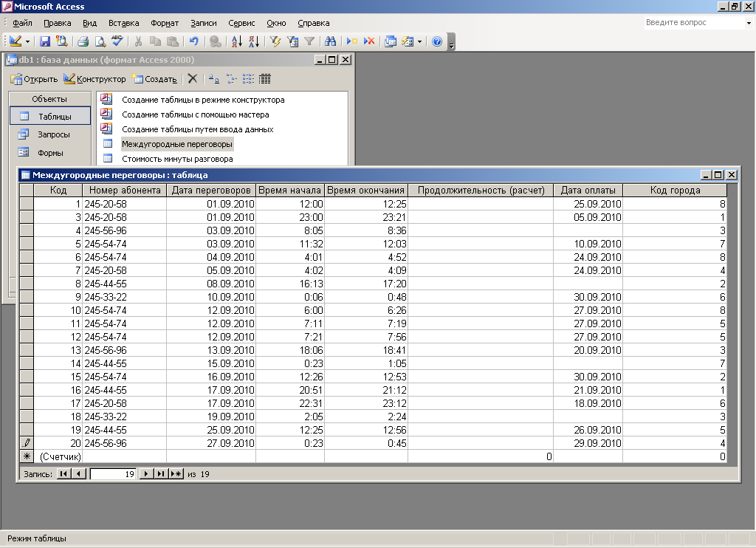Image resolution: width=756 pixels, height=548 pixels.
Task: Switch to Details view in database window
Action: pyautogui.click(x=265, y=79)
